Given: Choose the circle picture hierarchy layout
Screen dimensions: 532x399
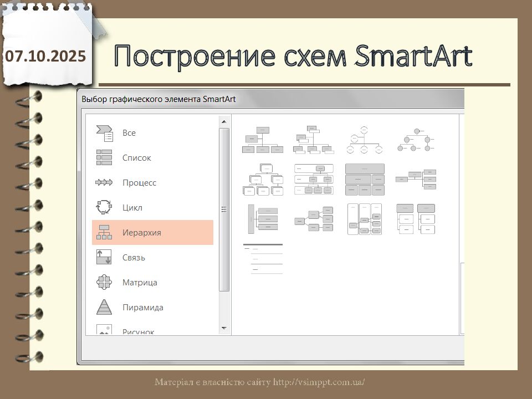Looking at the screenshot, I should (416, 140).
